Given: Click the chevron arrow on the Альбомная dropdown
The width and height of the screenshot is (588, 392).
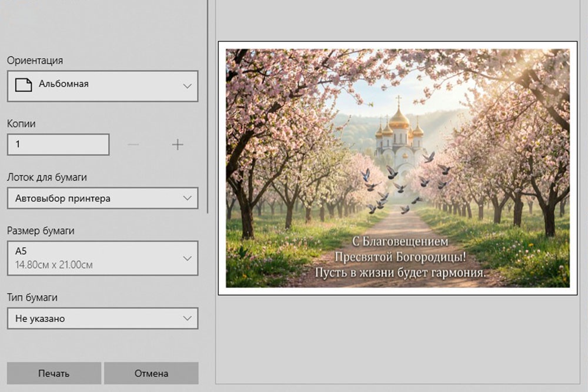Looking at the screenshot, I should (x=187, y=86).
